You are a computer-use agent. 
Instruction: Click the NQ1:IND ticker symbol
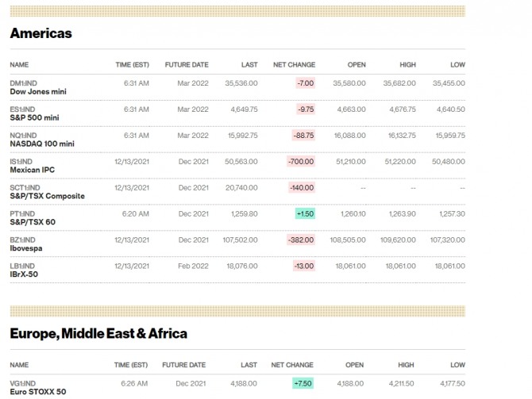coord(22,135)
